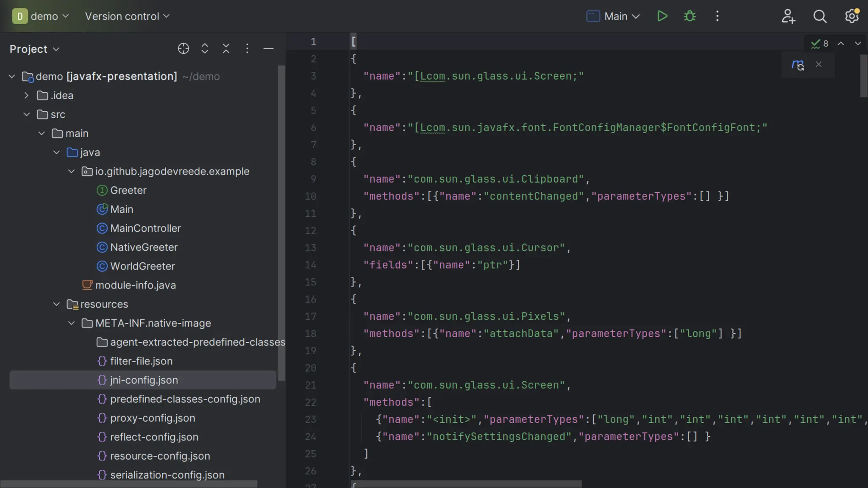Open reflect-config.json file
Image resolution: width=868 pixels, height=488 pixels.
[154, 437]
